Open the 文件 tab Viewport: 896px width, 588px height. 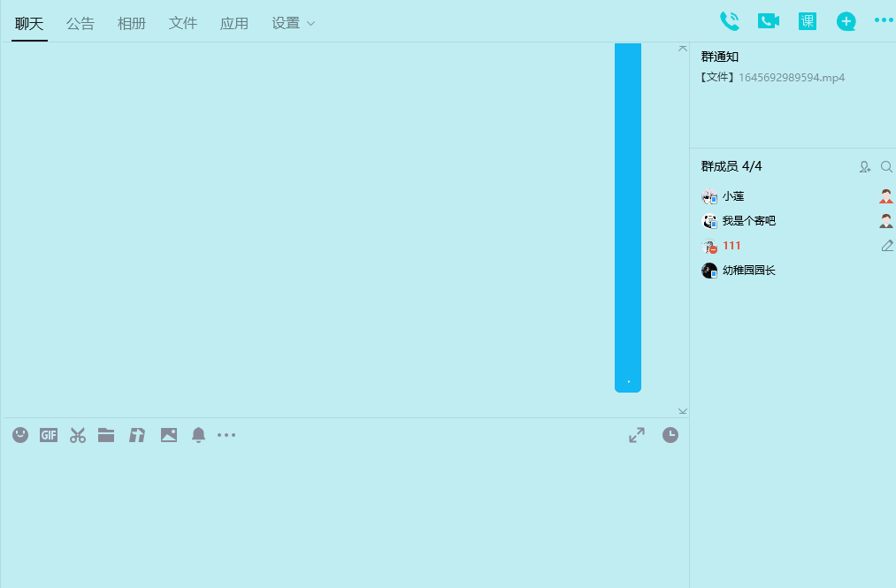click(183, 23)
